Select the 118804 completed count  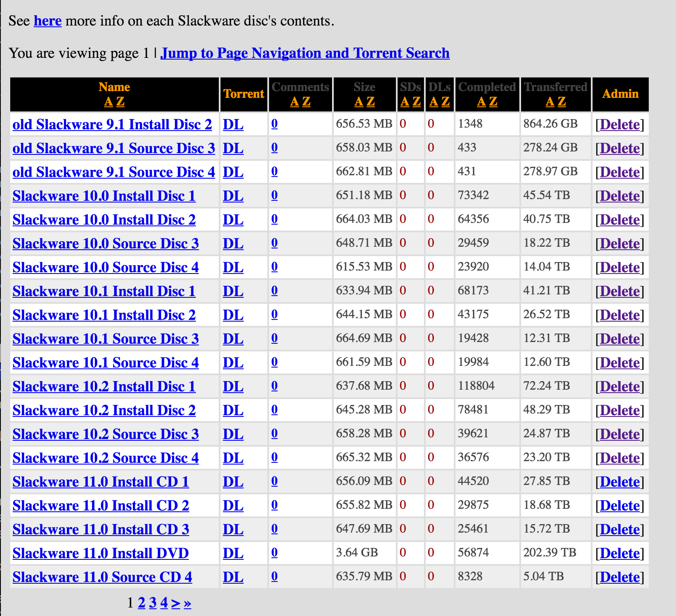[476, 385]
